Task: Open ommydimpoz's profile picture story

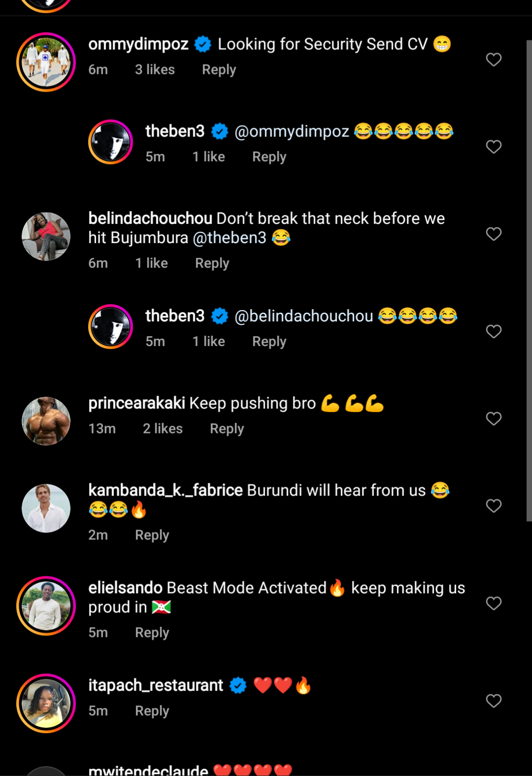Action: 46,62
